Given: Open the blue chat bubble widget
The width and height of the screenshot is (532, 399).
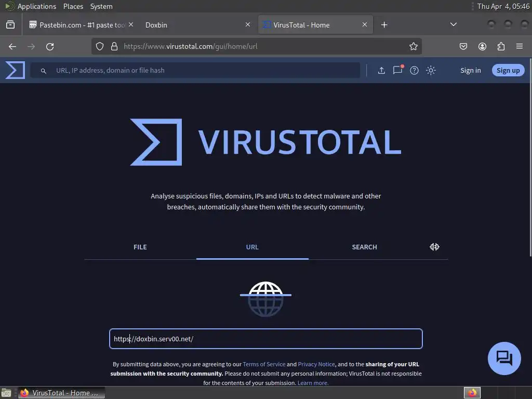Looking at the screenshot, I should [x=504, y=358].
